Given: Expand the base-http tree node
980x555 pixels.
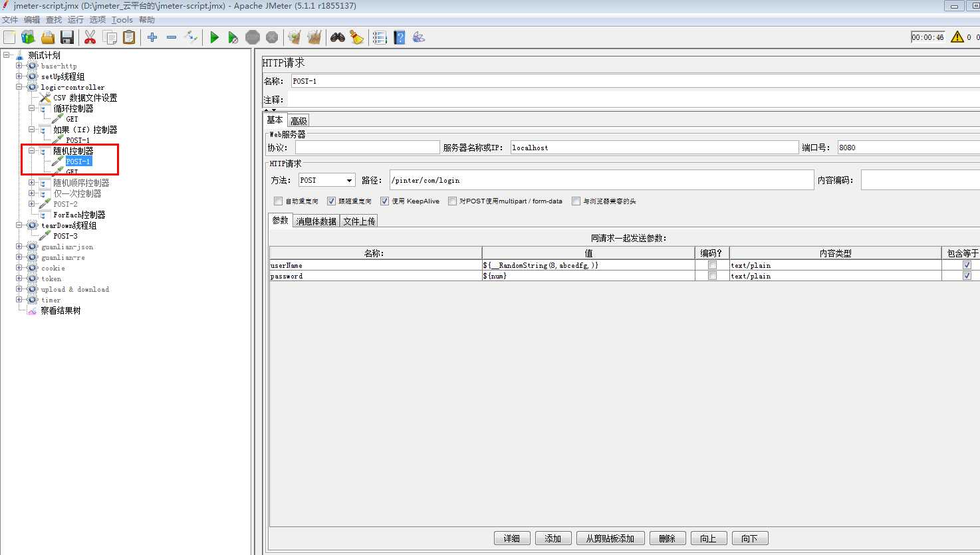Looking at the screenshot, I should click(19, 66).
